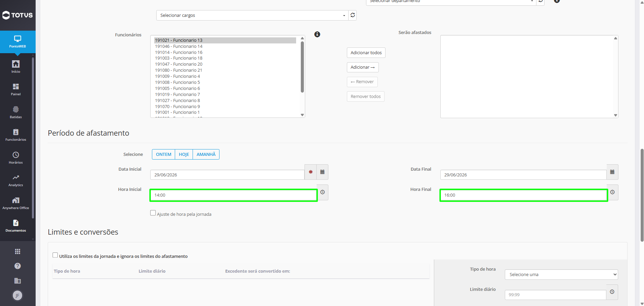
Task: Click the company building icon
Action: click(x=17, y=281)
